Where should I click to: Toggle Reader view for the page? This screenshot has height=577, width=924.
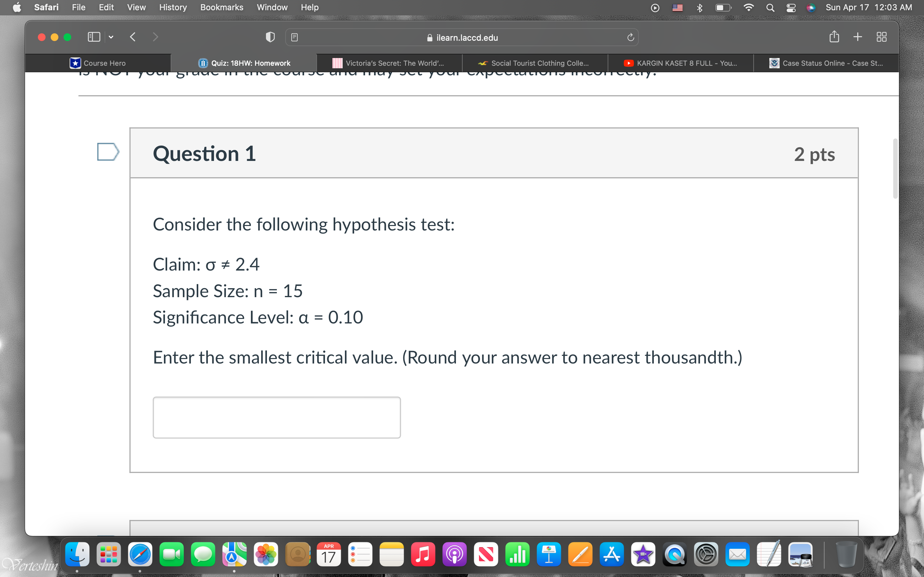(x=294, y=37)
